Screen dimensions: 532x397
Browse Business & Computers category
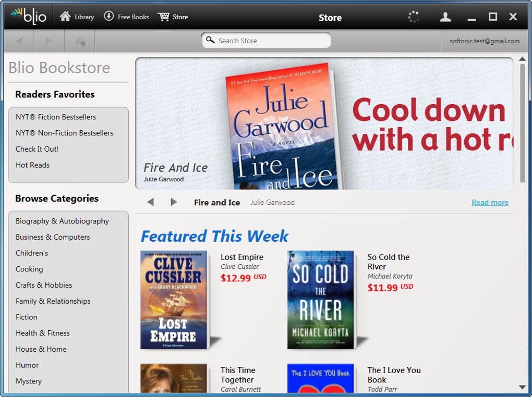click(x=53, y=237)
